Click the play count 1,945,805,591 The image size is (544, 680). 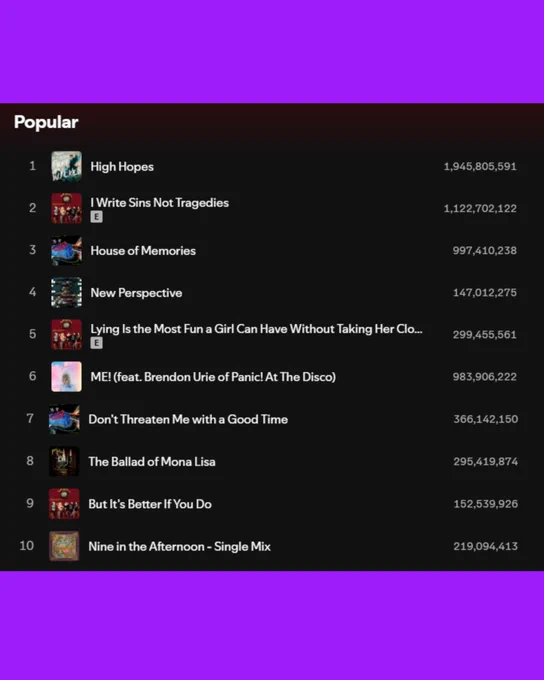pos(480,167)
